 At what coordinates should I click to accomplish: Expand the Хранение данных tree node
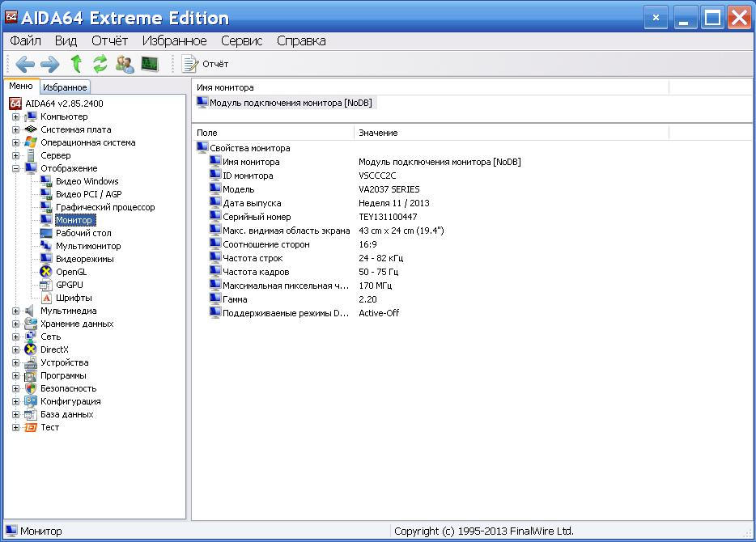(15, 324)
